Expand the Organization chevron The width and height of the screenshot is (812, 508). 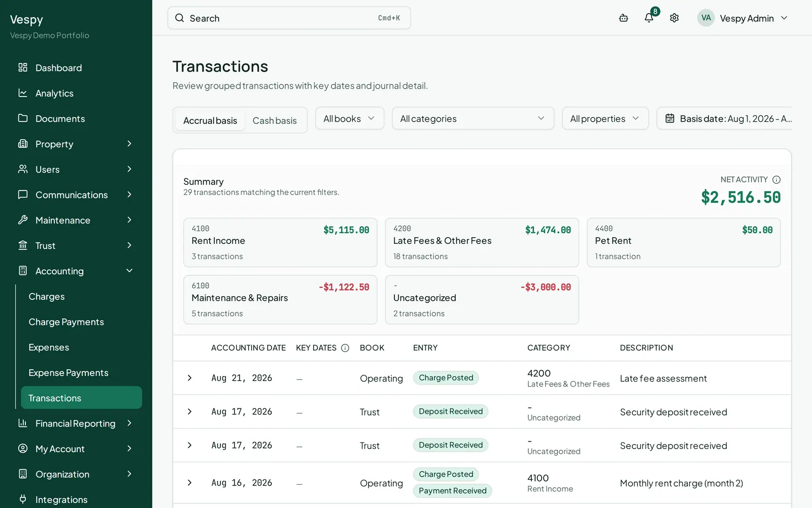(x=129, y=474)
